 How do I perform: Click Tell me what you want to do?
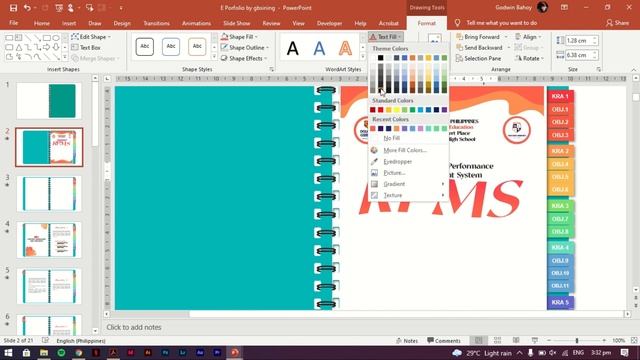[x=501, y=23]
